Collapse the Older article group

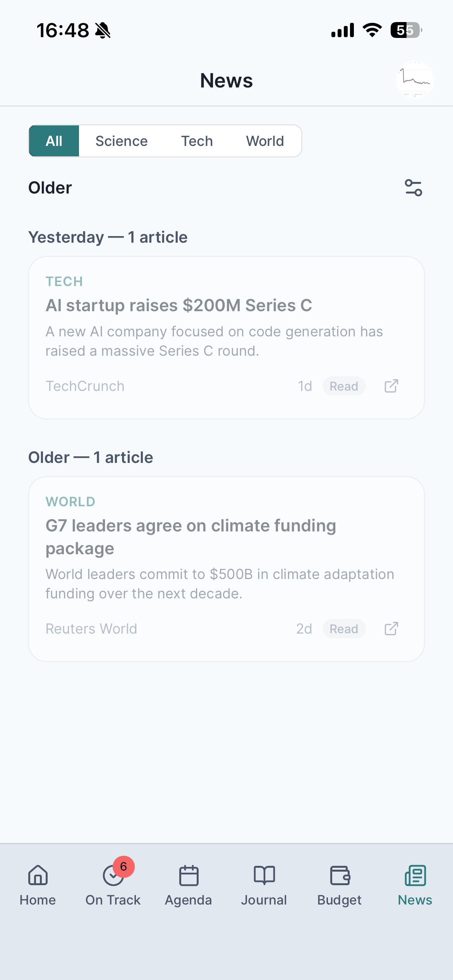point(91,457)
